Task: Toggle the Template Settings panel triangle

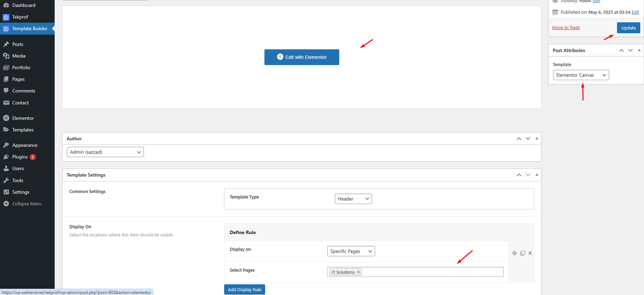Action: (x=537, y=175)
